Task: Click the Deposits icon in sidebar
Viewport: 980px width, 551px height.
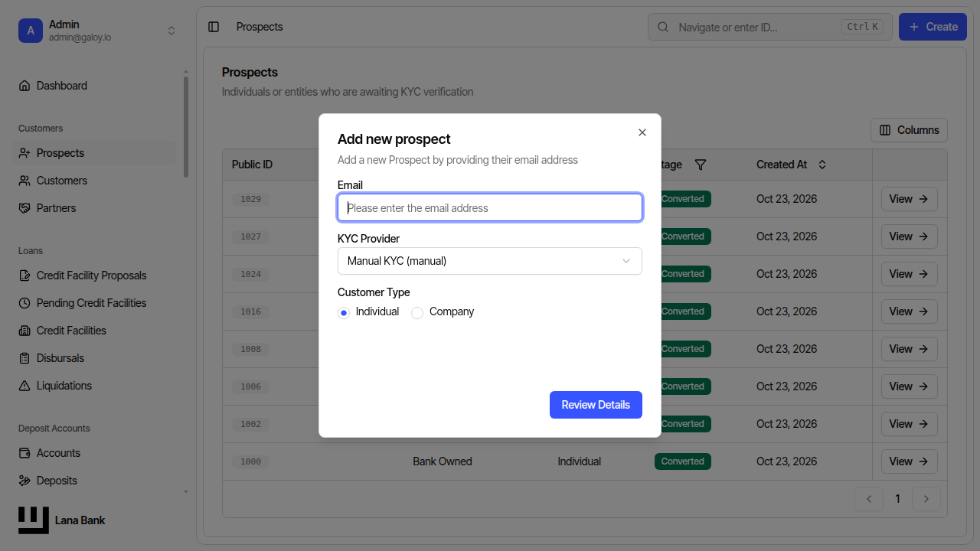Action: point(24,481)
